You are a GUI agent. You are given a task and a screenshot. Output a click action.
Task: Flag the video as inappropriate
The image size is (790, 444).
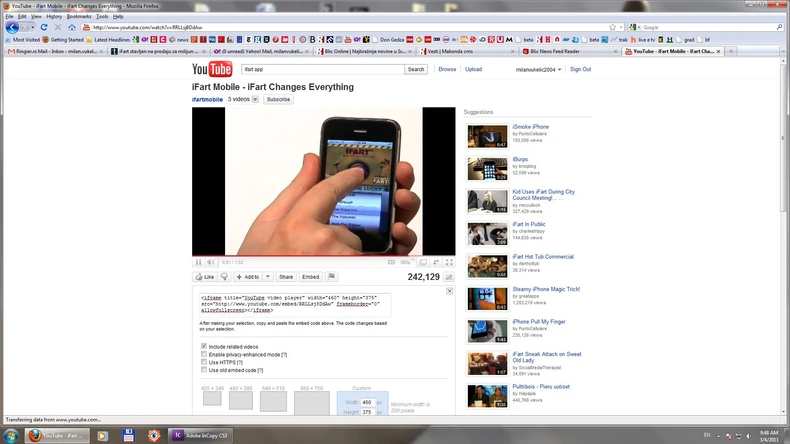332,277
